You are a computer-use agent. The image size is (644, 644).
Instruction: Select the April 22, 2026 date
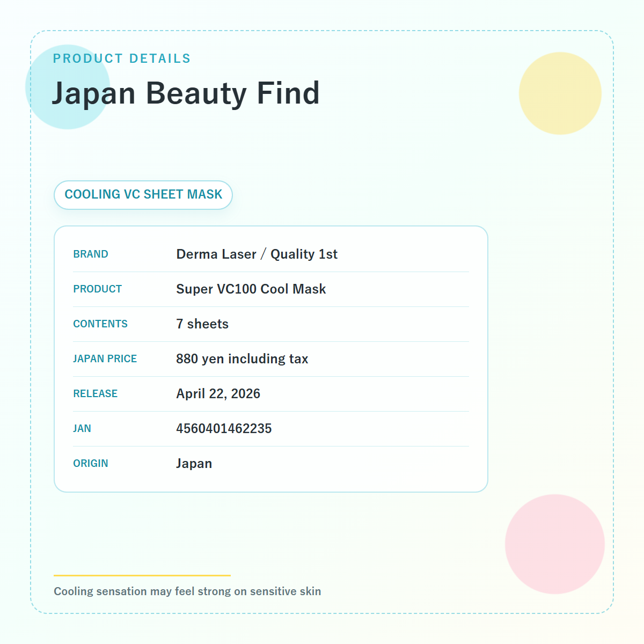[x=218, y=394]
